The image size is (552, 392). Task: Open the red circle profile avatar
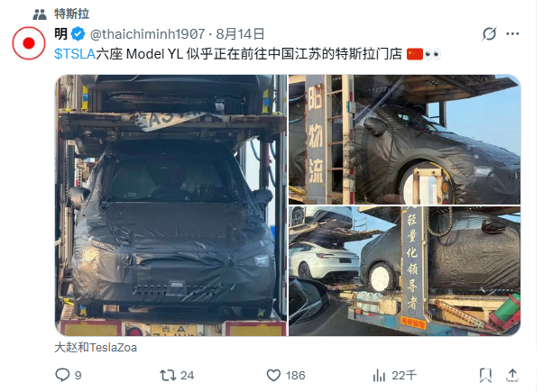(29, 43)
